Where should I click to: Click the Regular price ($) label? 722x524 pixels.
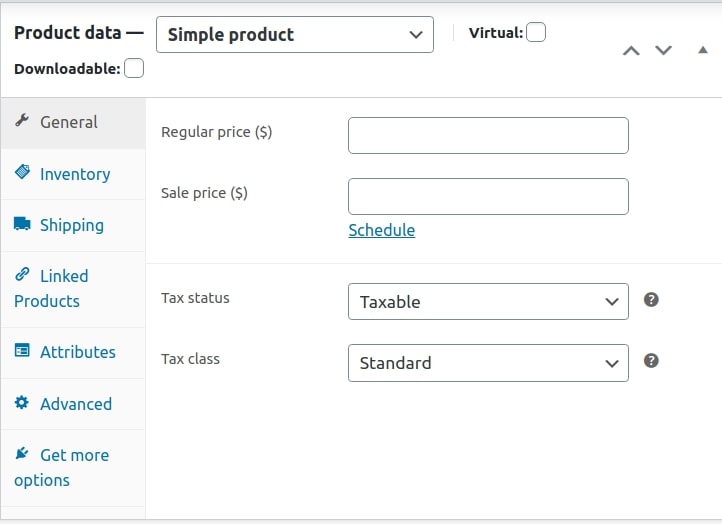[216, 132]
